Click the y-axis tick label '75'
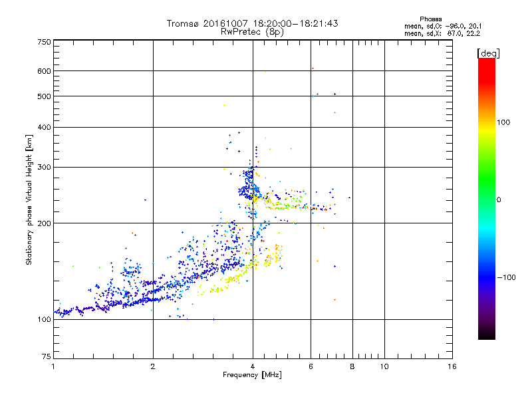 [x=47, y=356]
